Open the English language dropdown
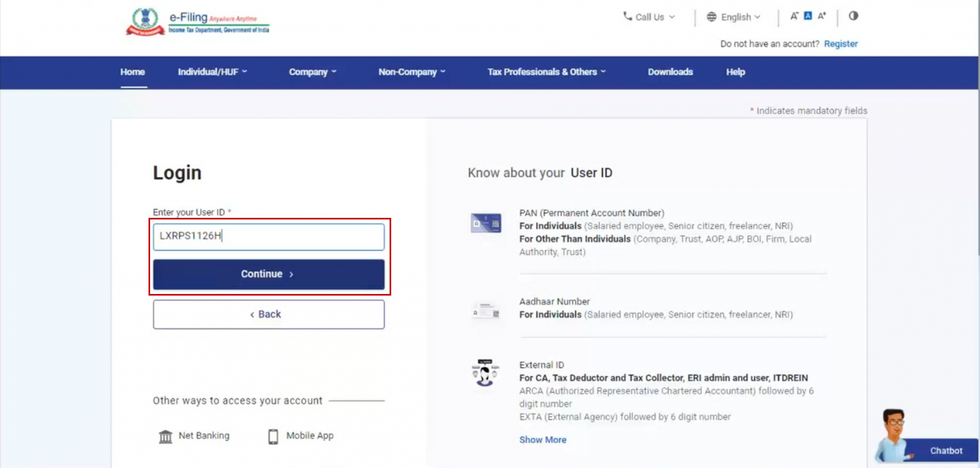Image resolution: width=980 pixels, height=468 pixels. coord(733,16)
